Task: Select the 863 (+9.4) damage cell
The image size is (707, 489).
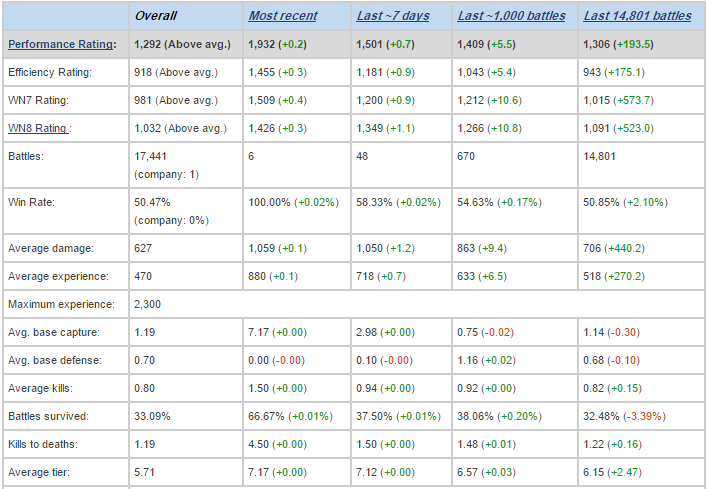Action: pyautogui.click(x=482, y=248)
